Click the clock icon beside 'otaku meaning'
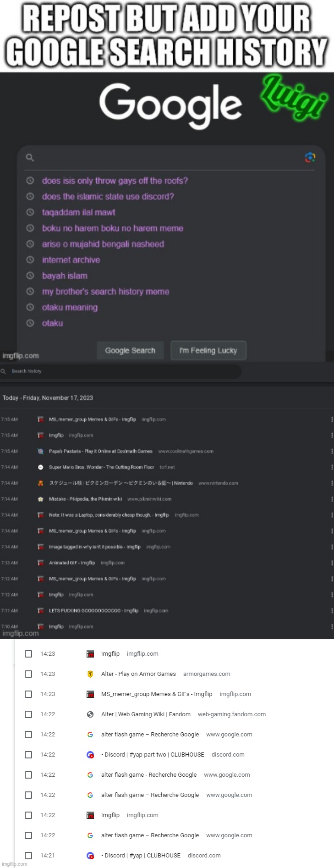Viewport: 334px width, 868px height. click(x=30, y=307)
